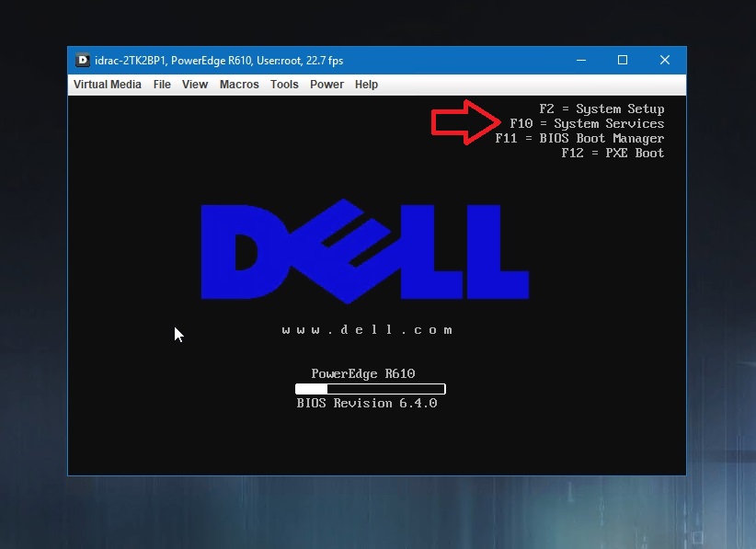Click the 'F2 = System Setup' text
The height and width of the screenshot is (549, 756).
(x=601, y=109)
